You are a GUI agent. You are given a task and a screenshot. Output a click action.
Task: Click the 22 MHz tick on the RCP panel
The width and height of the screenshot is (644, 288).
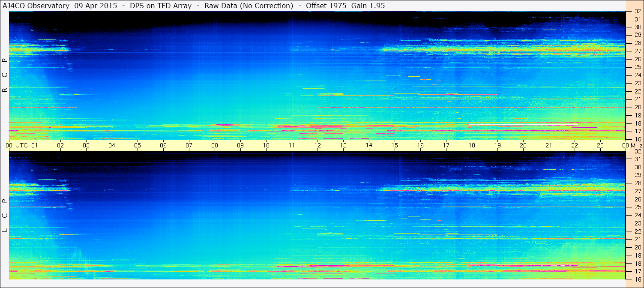point(638,91)
